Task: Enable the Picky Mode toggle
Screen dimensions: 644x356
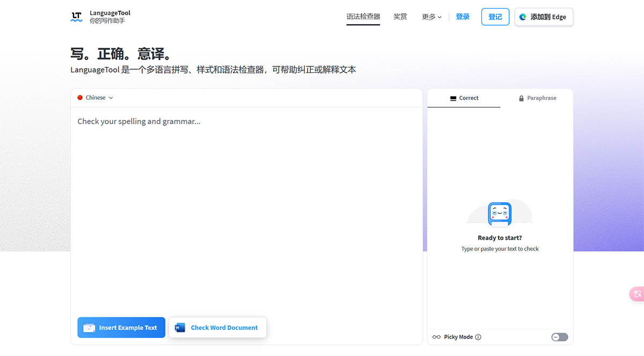Action: pos(559,337)
